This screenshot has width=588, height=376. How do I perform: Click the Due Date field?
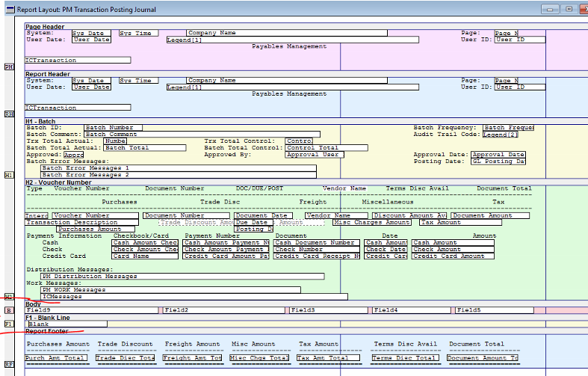(x=253, y=222)
